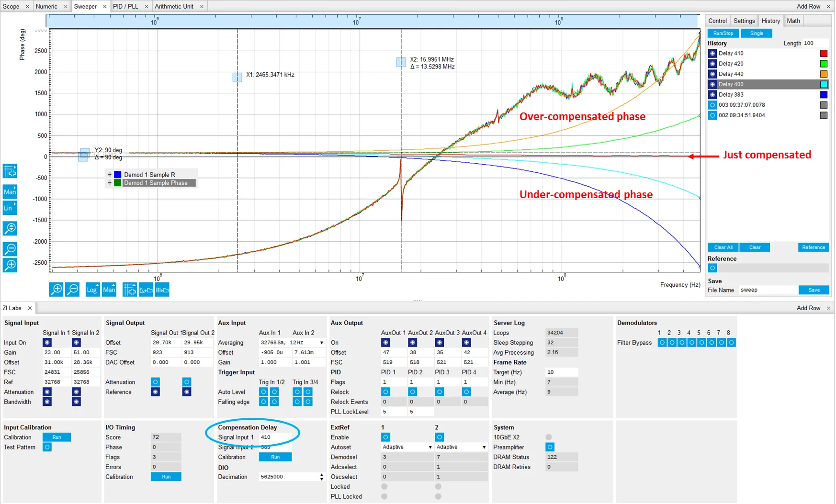
Task: Toggle vertical axis Lin scale button
Action: (x=10, y=208)
